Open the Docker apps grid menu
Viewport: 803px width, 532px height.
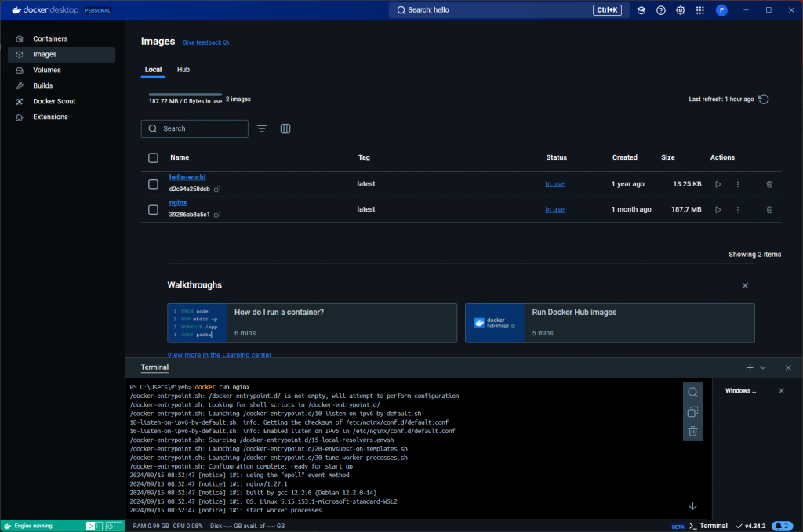(700, 10)
